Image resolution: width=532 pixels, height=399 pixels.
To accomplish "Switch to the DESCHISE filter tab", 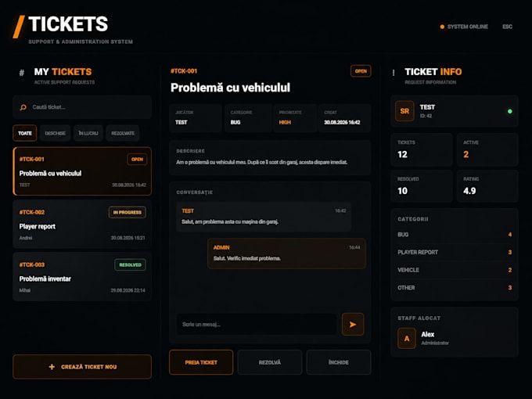I will [55, 133].
